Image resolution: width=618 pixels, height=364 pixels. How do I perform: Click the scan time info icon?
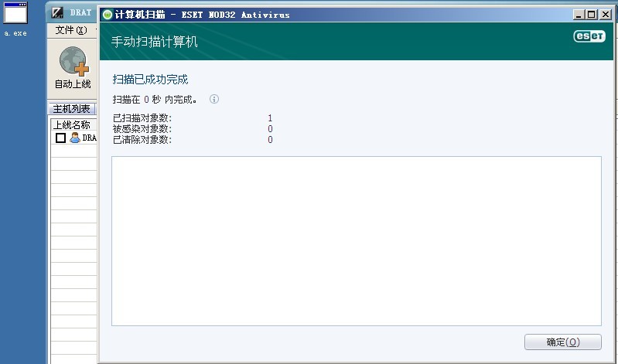(x=214, y=99)
